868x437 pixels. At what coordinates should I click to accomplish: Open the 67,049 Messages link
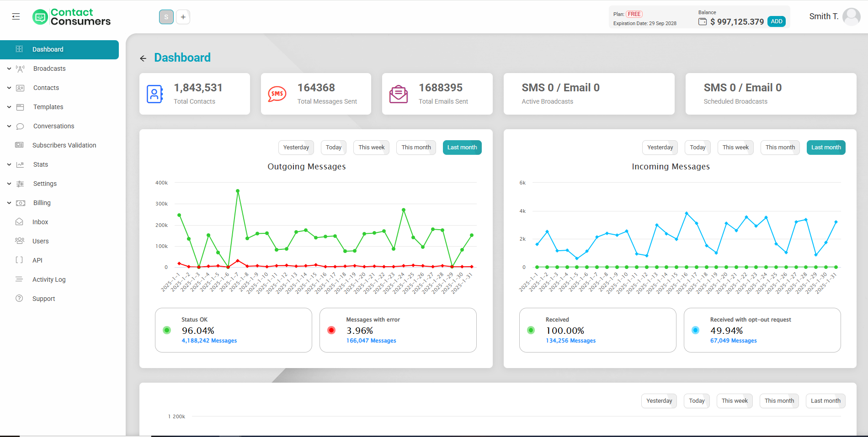733,341
